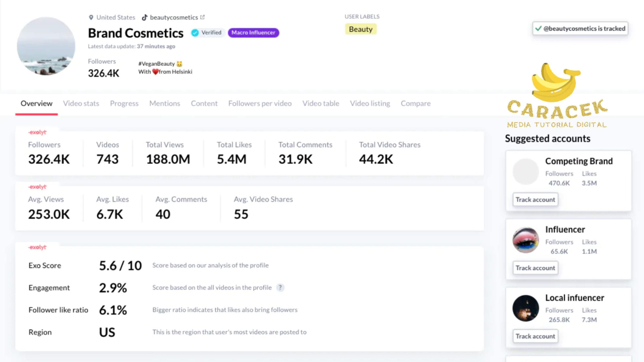Click the blue Verified checkmark badge
The image size is (644, 362).
[x=195, y=33]
